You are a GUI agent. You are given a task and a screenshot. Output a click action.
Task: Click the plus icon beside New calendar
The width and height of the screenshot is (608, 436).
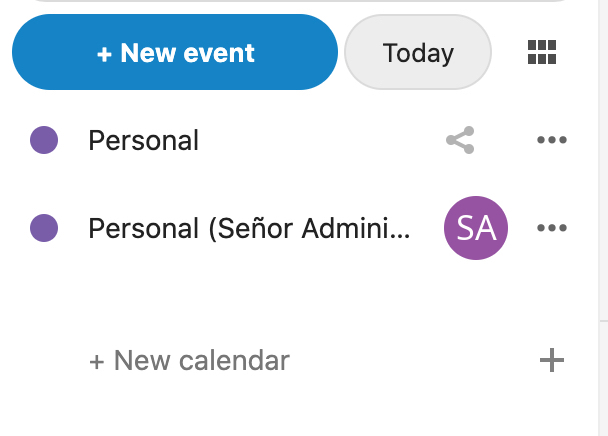[x=551, y=360]
